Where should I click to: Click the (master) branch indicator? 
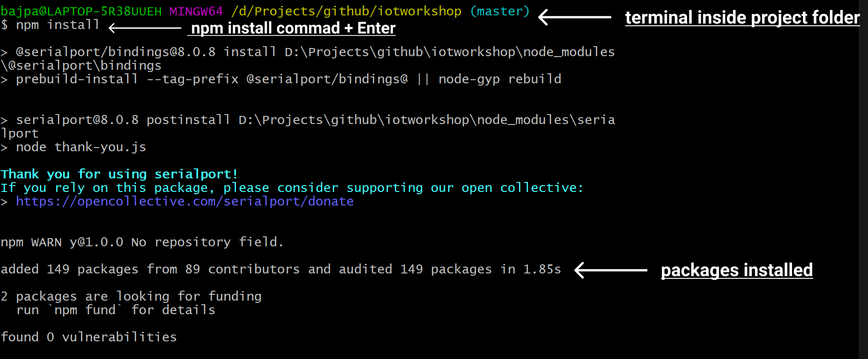[500, 11]
